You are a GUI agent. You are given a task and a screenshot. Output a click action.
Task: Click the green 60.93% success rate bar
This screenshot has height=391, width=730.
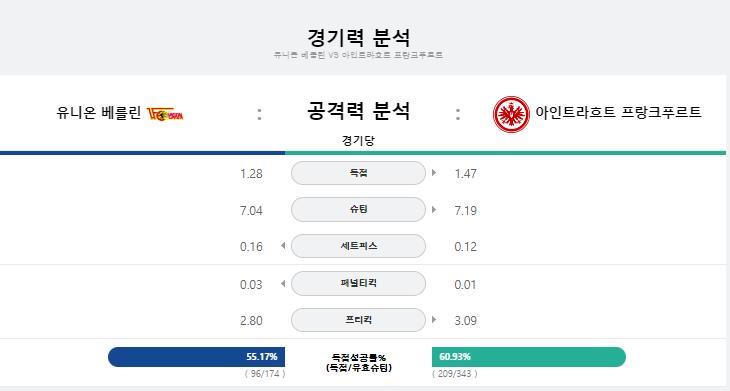coord(529,357)
